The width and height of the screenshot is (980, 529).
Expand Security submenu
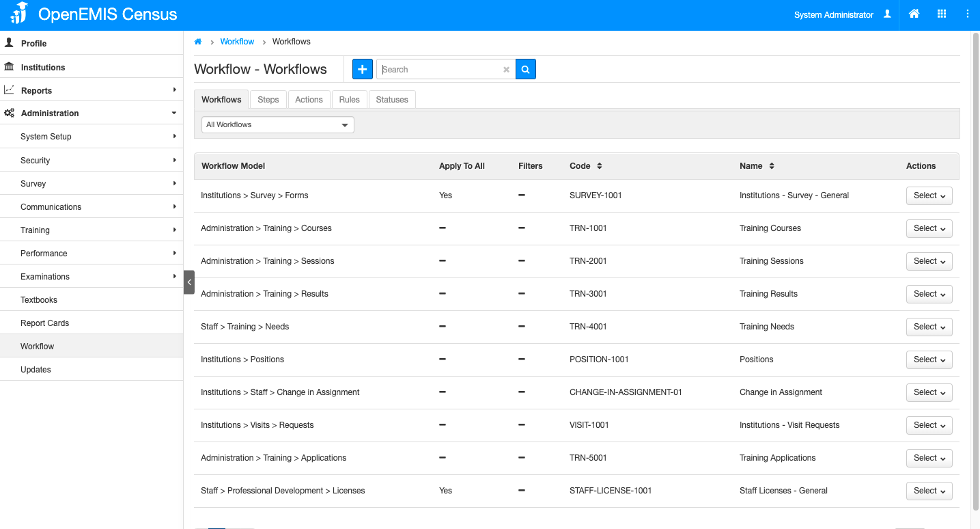174,160
